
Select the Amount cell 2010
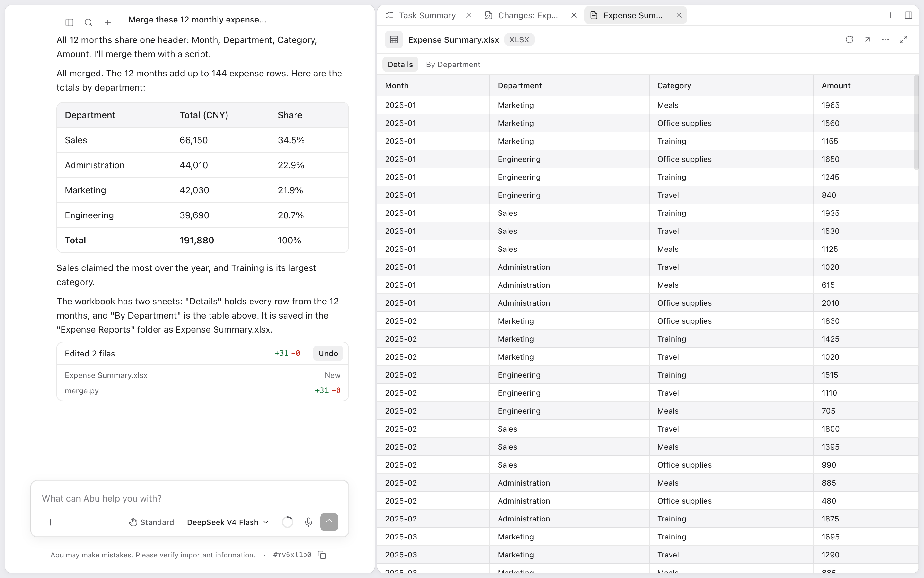866,303
